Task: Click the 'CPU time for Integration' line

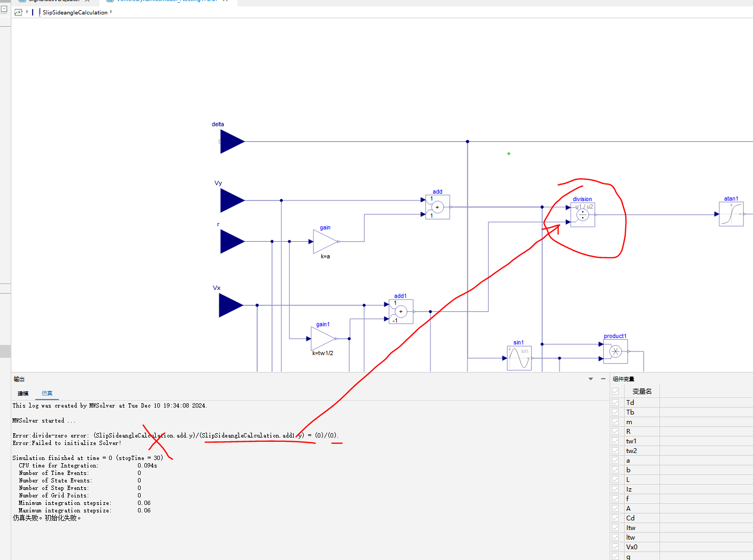Action: click(88, 466)
